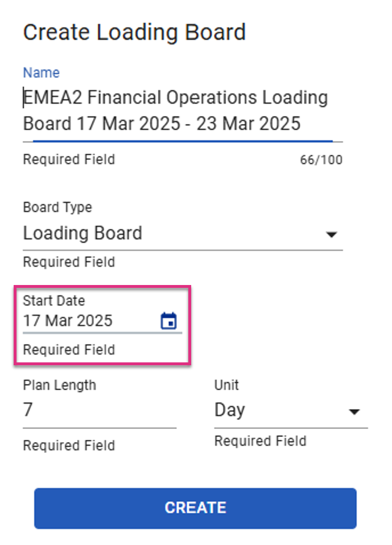Image resolution: width=392 pixels, height=545 pixels.
Task: Click the blue CREATE button
Action: tap(195, 508)
